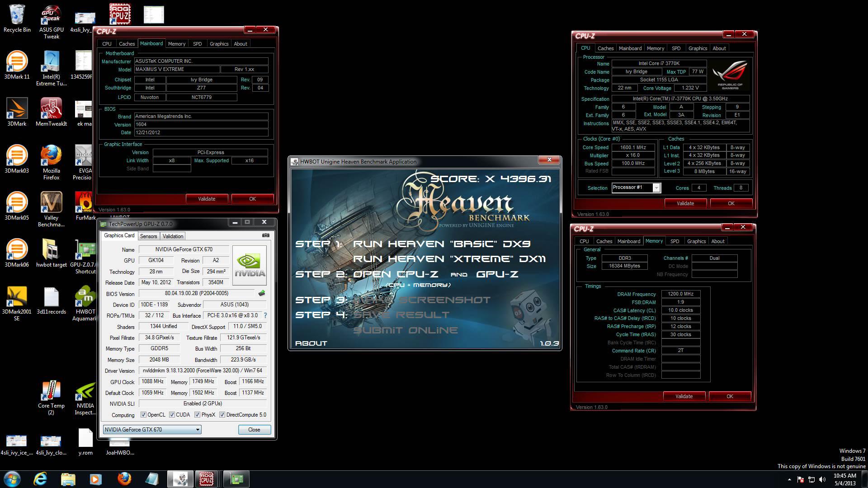Image resolution: width=868 pixels, height=488 pixels.
Task: Switch to Validation tab in GPU-Z
Action: point(173,236)
